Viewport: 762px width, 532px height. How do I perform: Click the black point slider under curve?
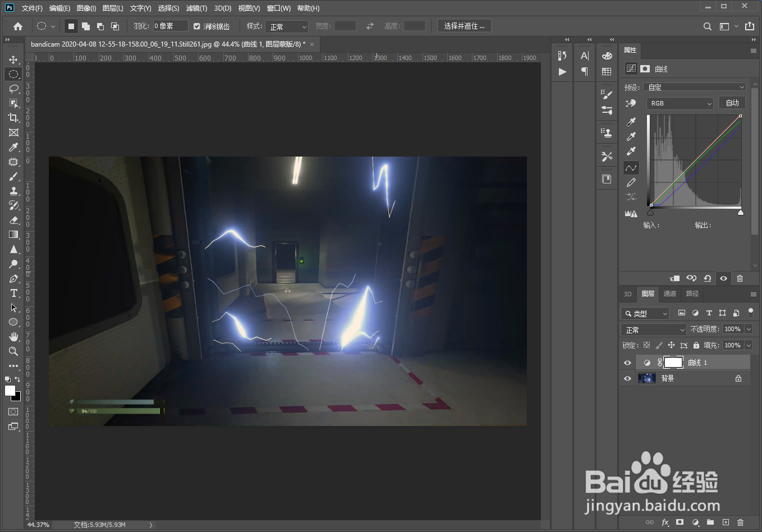[x=650, y=212]
